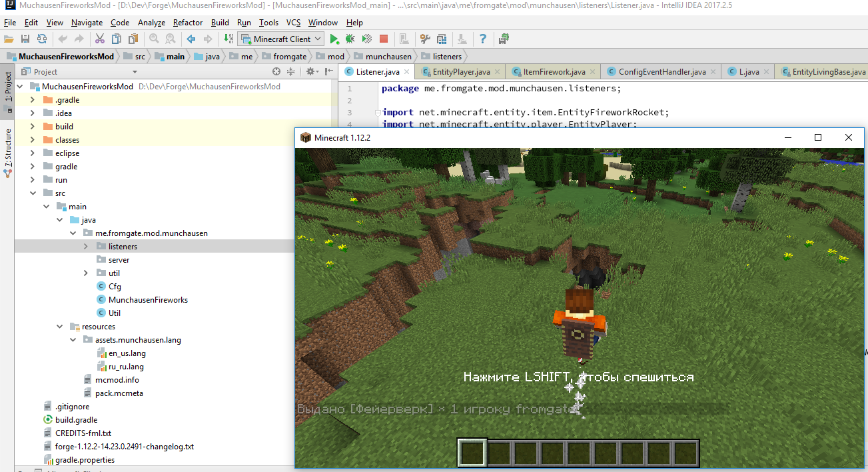Click the Save All toolbar icon
Image resolution: width=868 pixels, height=472 pixels.
tap(25, 39)
